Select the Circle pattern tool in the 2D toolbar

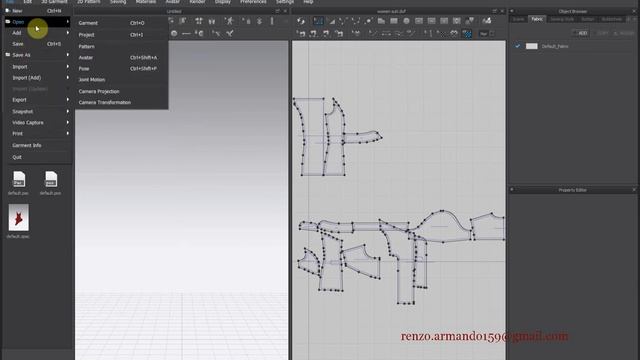click(x=407, y=21)
